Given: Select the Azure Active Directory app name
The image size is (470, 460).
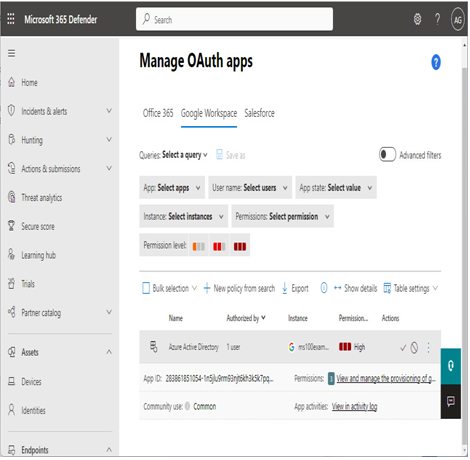Looking at the screenshot, I should pos(193,347).
